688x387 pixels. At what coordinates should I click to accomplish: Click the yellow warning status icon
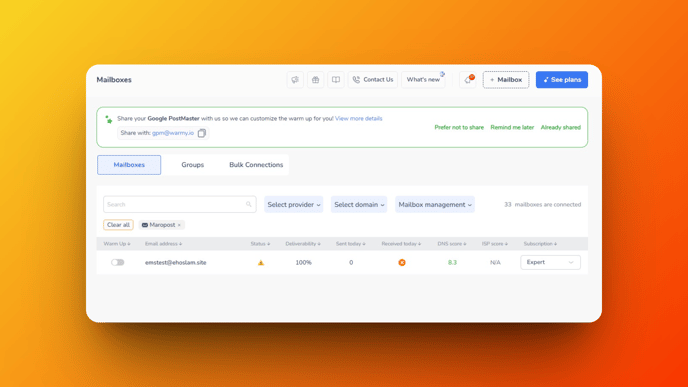click(x=261, y=263)
